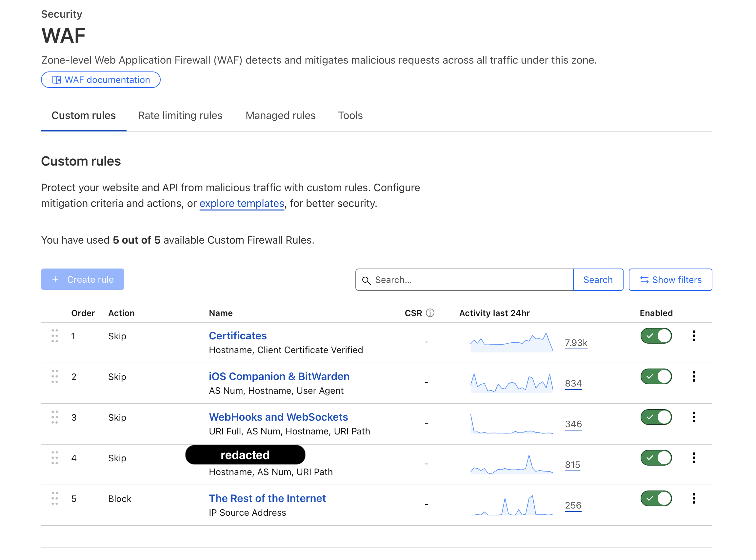Image resolution: width=756 pixels, height=560 pixels.
Task: Click the plus icon on Create rule button
Action: (x=55, y=279)
